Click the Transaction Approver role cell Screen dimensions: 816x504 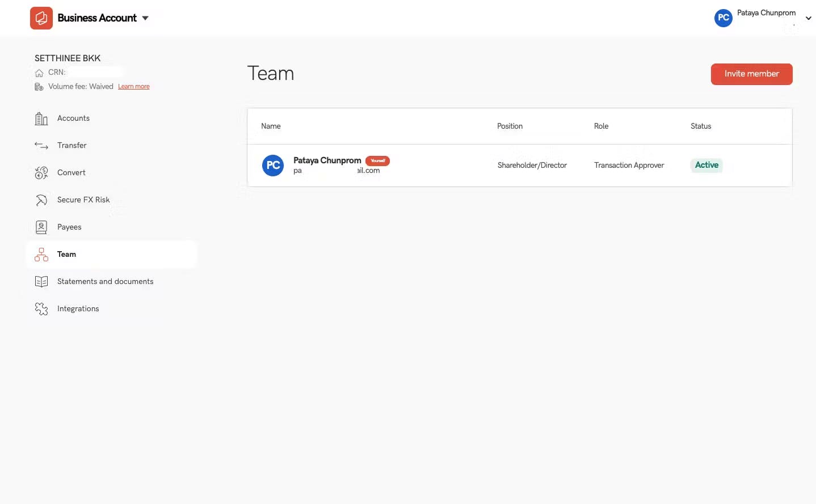click(629, 166)
